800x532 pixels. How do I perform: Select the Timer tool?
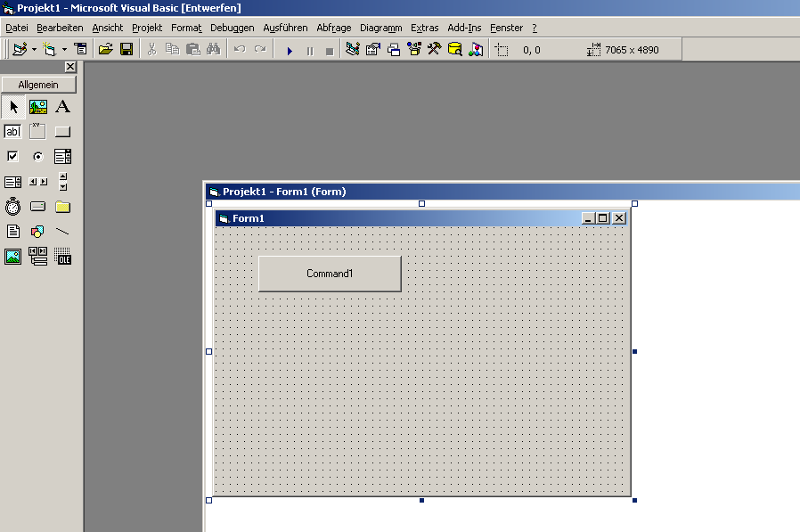(13, 207)
